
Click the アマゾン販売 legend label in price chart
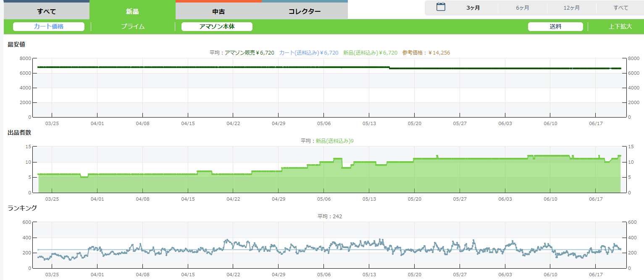pyautogui.click(x=249, y=53)
